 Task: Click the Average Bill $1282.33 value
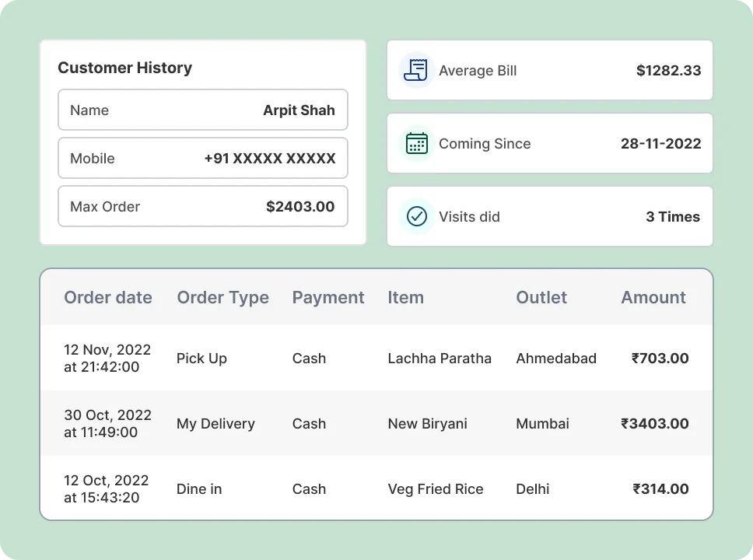point(668,71)
